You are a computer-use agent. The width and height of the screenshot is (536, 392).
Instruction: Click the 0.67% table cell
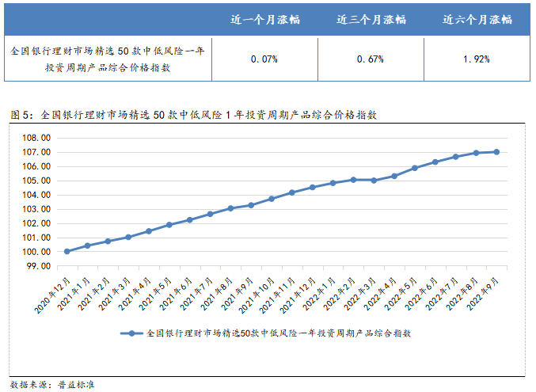coord(370,59)
